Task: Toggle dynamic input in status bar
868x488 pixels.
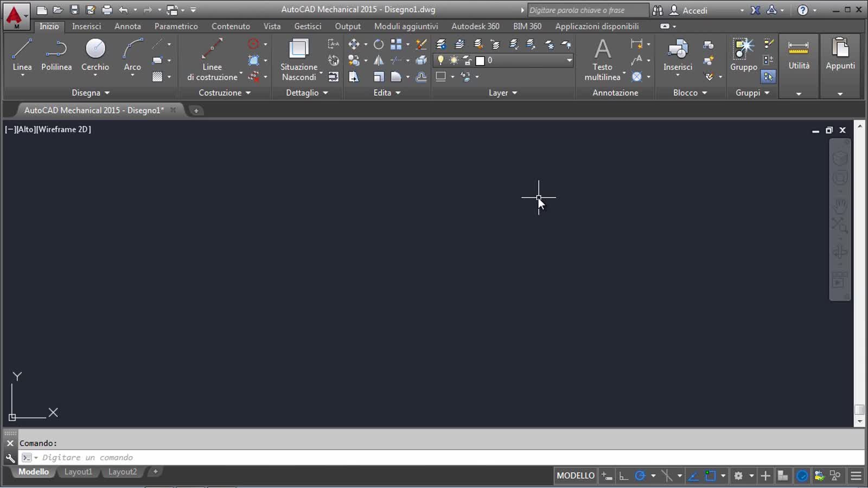Action: point(607,476)
